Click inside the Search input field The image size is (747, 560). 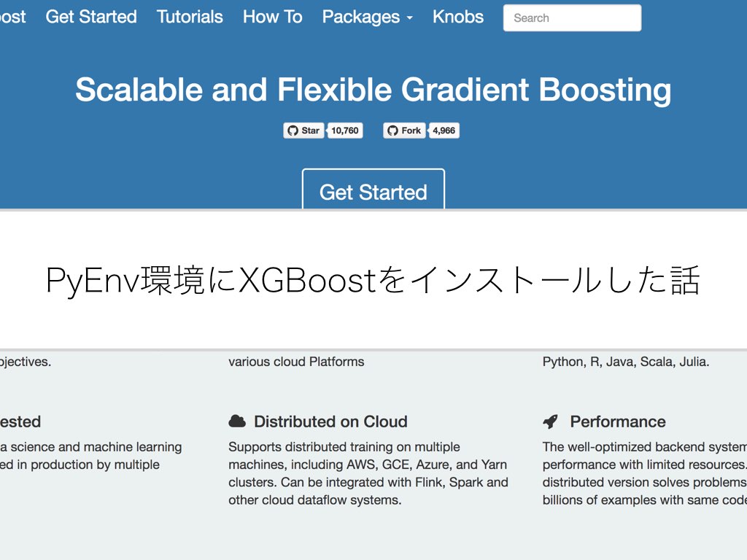pos(572,17)
